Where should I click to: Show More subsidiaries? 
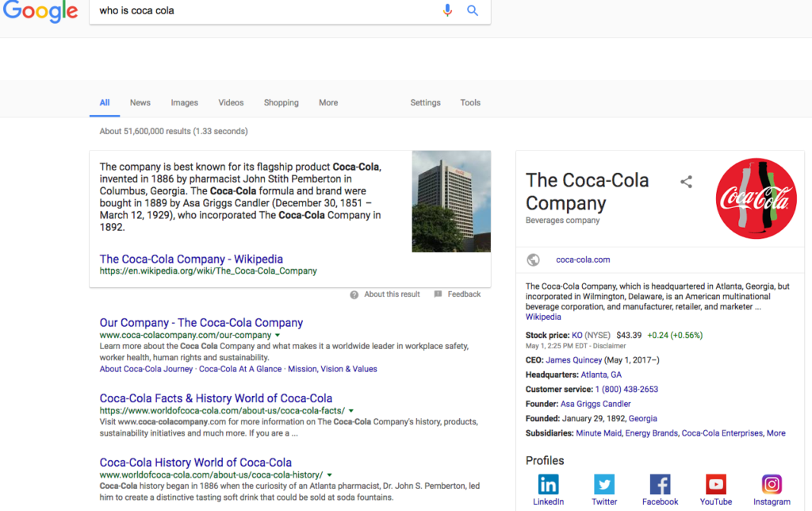776,433
